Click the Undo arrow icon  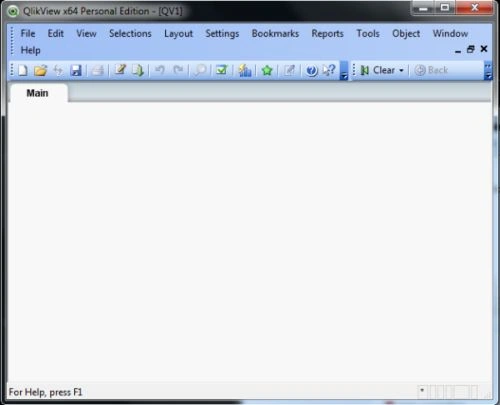[160, 70]
